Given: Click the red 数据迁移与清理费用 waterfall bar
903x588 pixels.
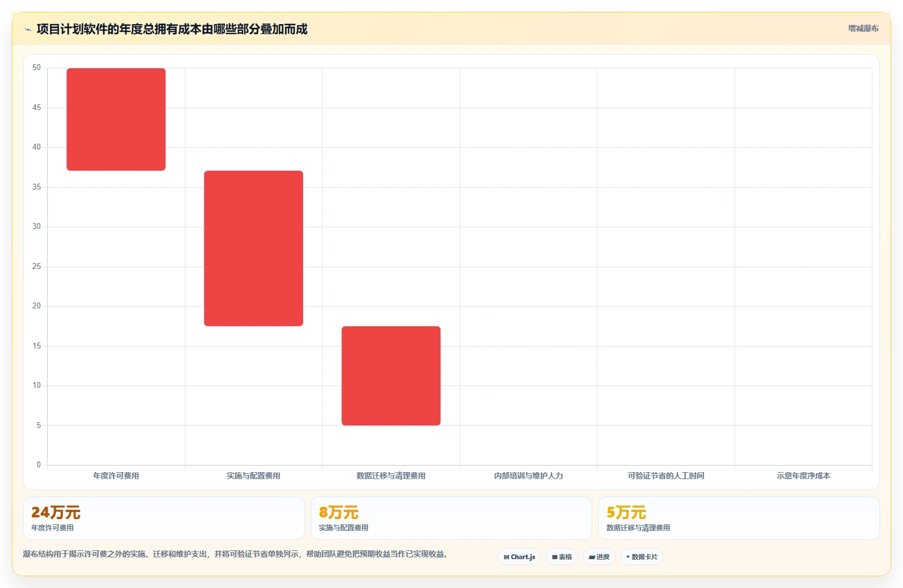Looking at the screenshot, I should click(391, 376).
